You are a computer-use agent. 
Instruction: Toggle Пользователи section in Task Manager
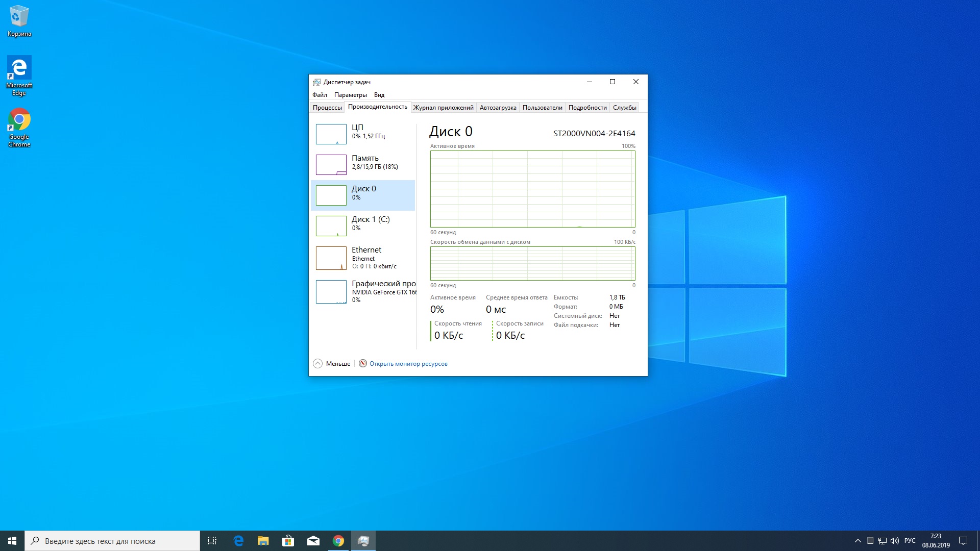(543, 108)
